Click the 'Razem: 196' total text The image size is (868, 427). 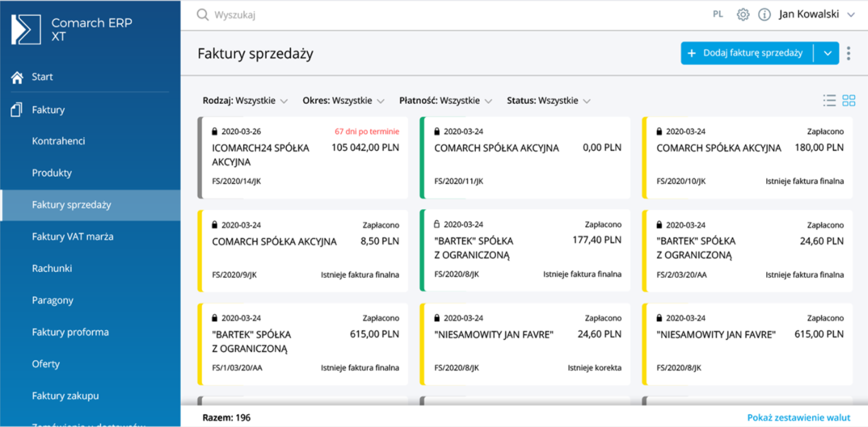(227, 417)
